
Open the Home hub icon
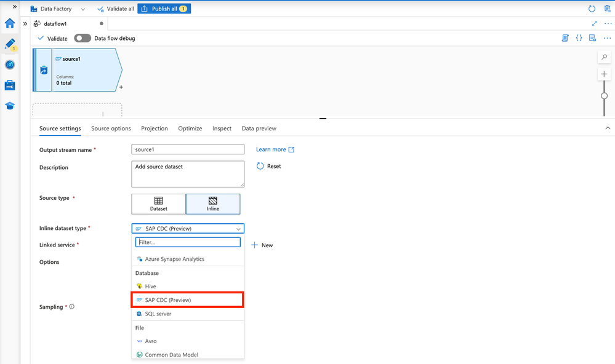(10, 23)
